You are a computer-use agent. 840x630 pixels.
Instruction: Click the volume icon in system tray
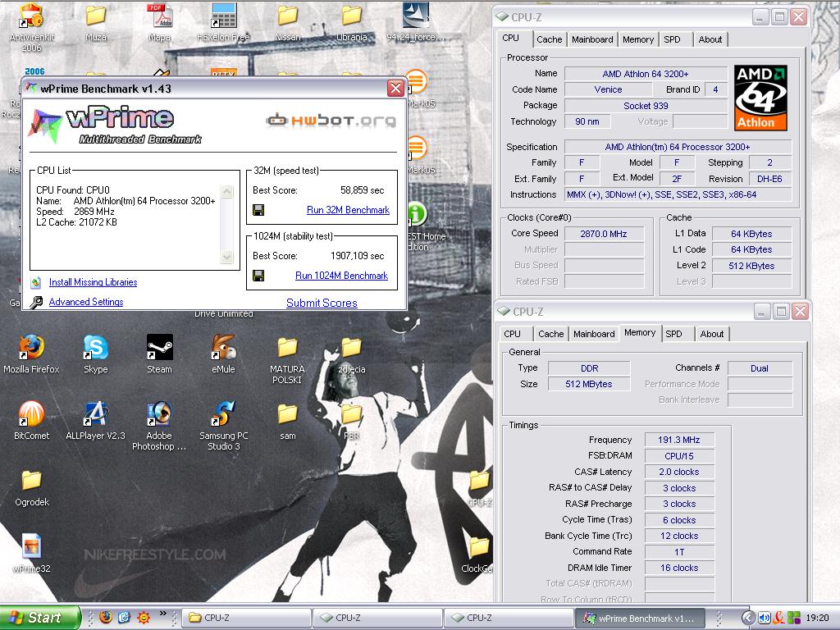tap(765, 619)
